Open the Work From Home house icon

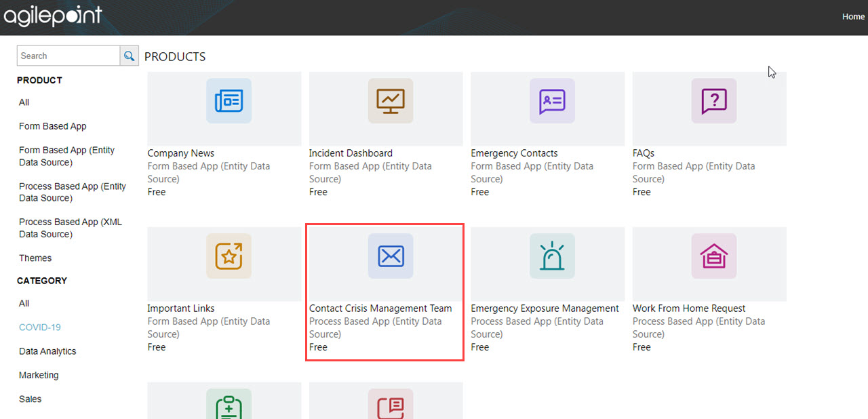point(714,256)
